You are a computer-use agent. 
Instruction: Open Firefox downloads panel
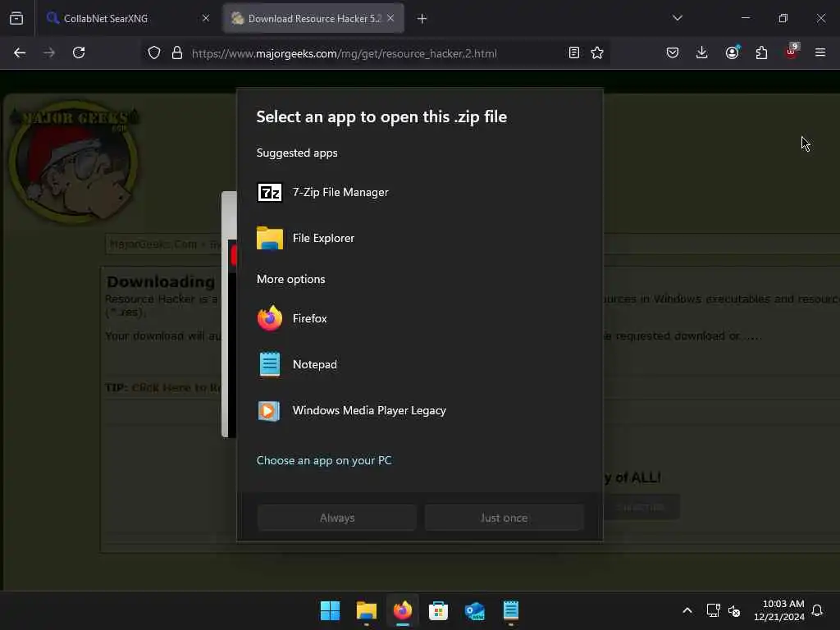(702, 52)
